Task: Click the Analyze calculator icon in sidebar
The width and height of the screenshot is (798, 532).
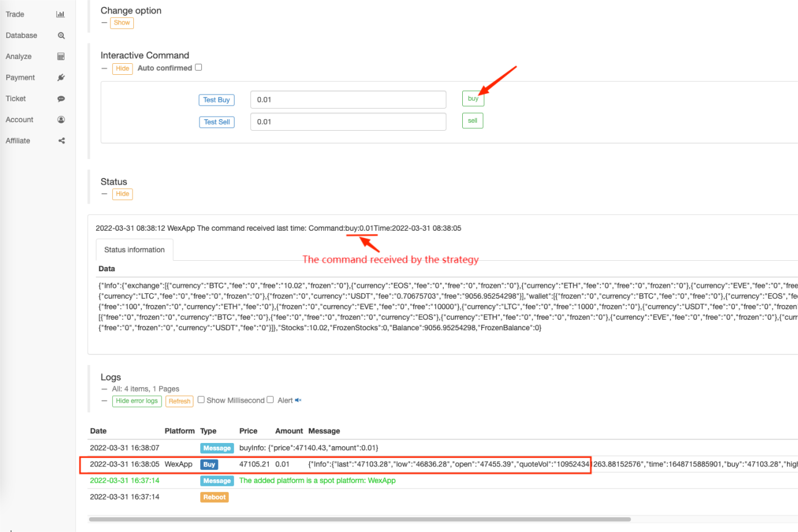Action: [61, 56]
